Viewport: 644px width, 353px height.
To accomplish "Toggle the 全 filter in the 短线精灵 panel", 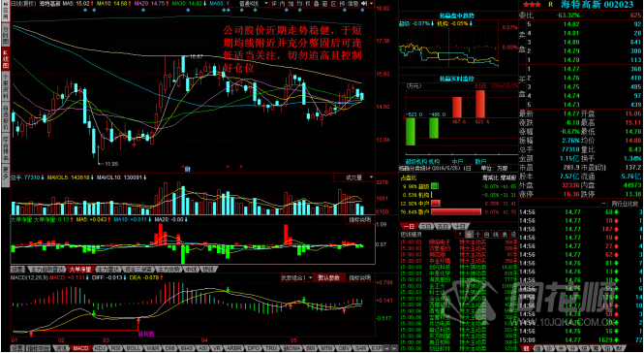I will 469,234.
